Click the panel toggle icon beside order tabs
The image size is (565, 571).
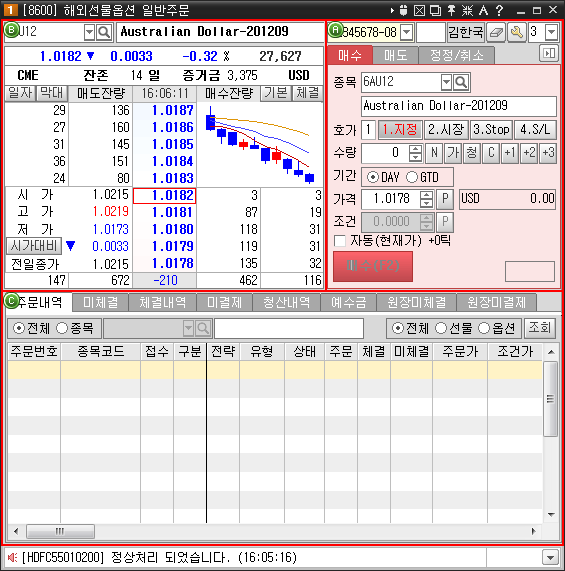tap(549, 54)
